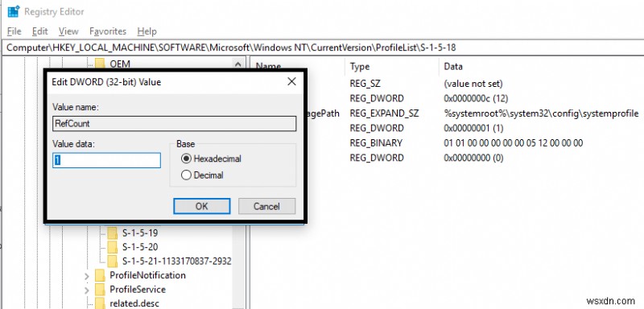Select the S-1-5-19 folder icon
The width and height of the screenshot is (644, 309).
click(x=113, y=233)
